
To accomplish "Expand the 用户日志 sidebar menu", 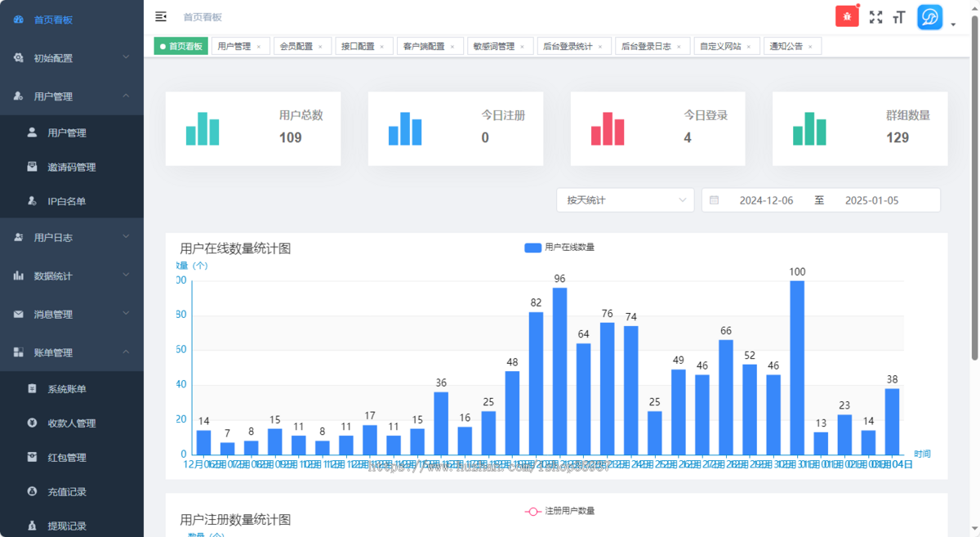I will pyautogui.click(x=72, y=238).
